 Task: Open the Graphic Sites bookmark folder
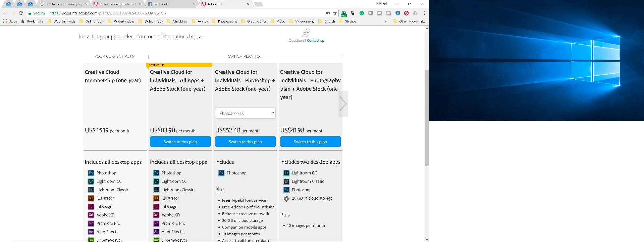[254, 21]
